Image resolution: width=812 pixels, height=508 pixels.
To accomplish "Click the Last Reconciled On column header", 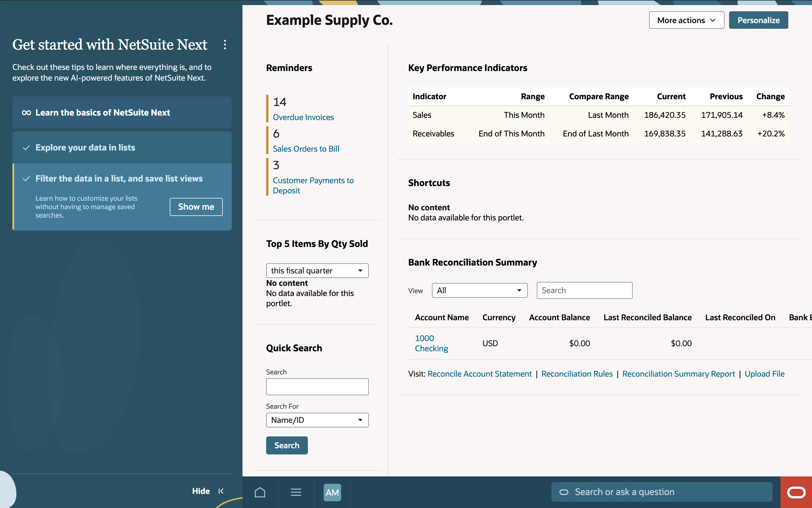I will [x=740, y=317].
